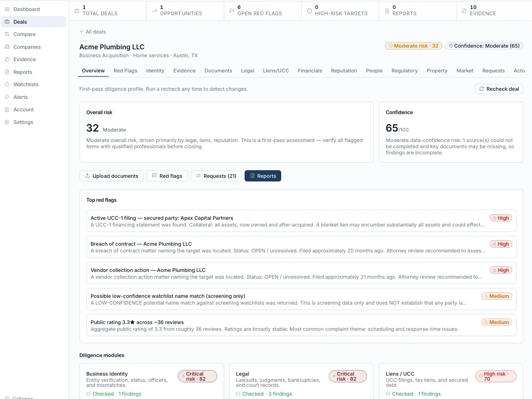532x399 pixels.
Task: Click the Upload documents button
Action: click(x=111, y=176)
